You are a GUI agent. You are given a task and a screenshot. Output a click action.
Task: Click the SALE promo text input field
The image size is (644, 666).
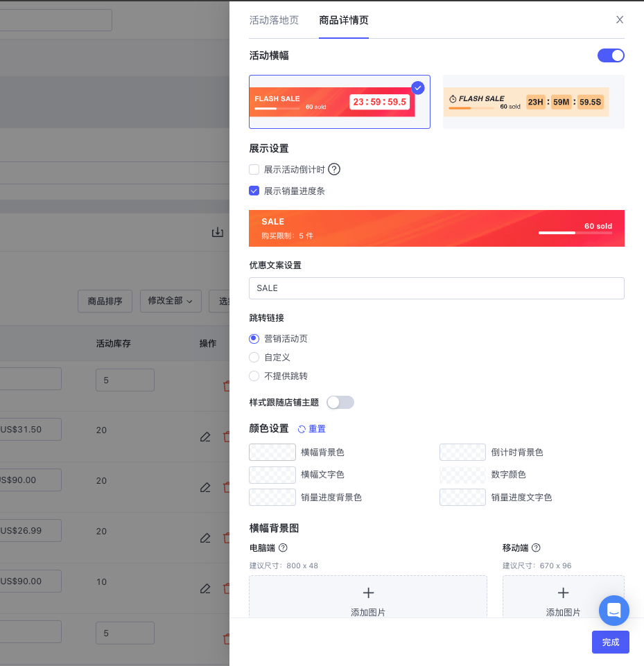(x=437, y=288)
